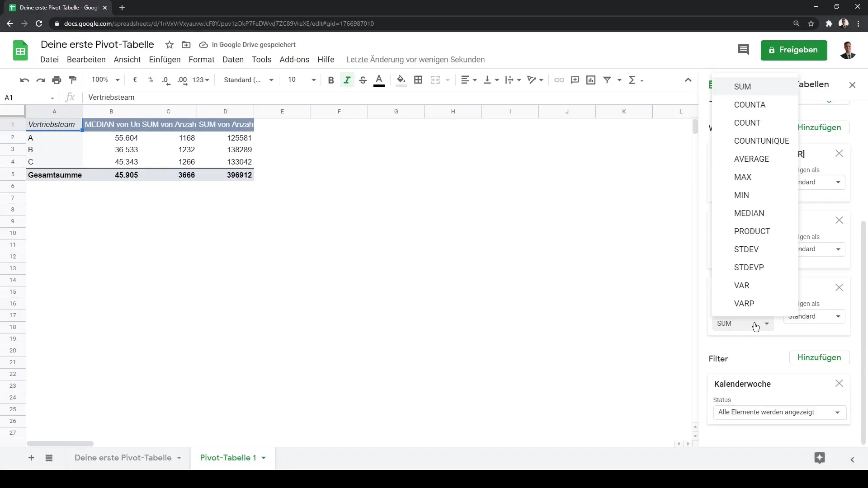
Task: Click the SUM dropdown at bottom panel
Action: (743, 323)
